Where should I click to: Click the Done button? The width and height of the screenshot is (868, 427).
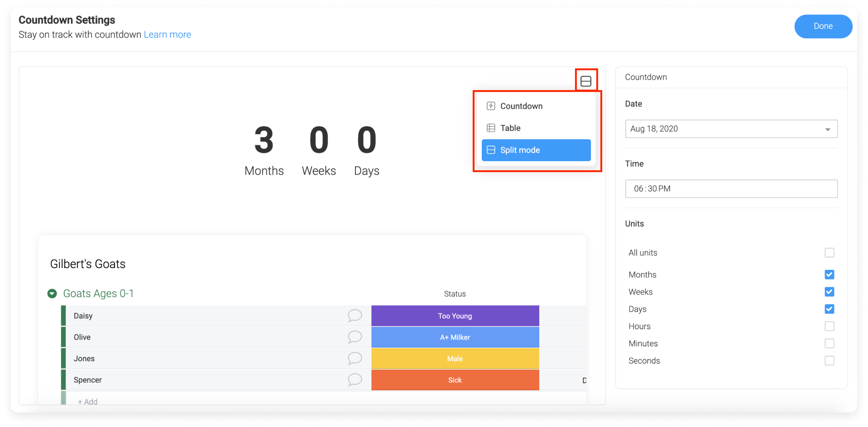tap(823, 26)
